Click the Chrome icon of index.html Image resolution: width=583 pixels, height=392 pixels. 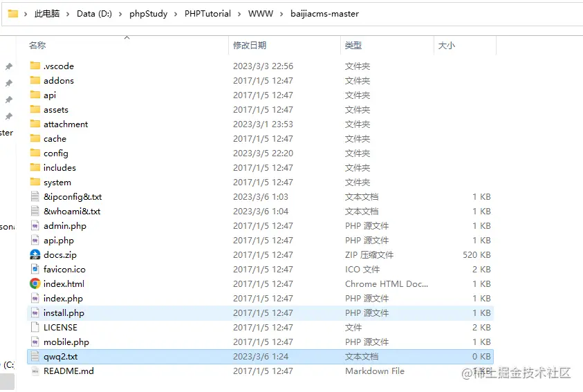pos(35,283)
